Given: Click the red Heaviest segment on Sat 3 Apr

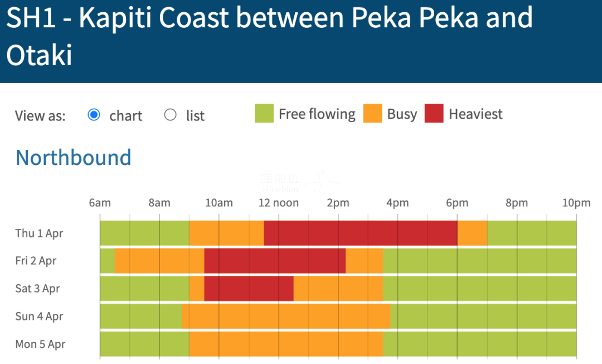Looking at the screenshot, I should [x=249, y=288].
